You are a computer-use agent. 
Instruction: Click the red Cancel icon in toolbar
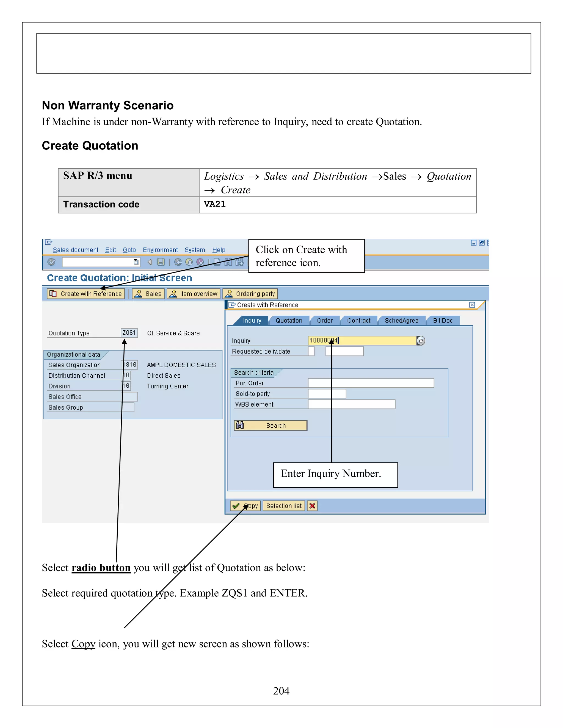pyautogui.click(x=200, y=262)
